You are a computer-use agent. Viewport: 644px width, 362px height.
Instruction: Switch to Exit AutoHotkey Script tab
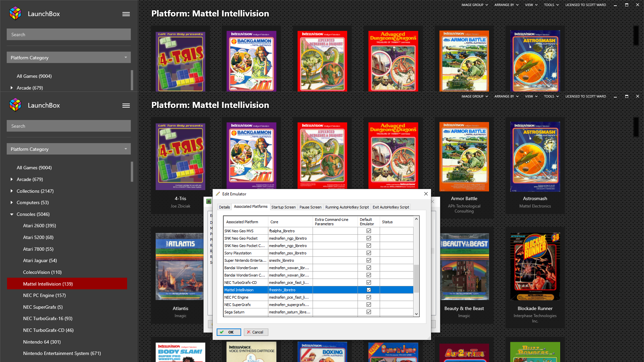[x=391, y=207]
